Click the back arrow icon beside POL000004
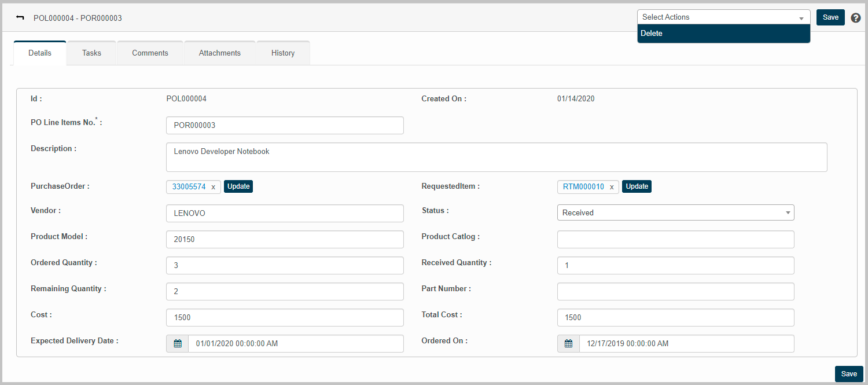The width and height of the screenshot is (868, 385). coord(20,17)
